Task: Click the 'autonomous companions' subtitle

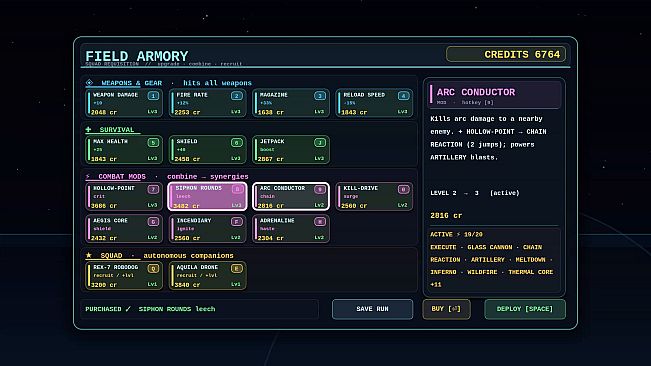Action: pos(188,256)
